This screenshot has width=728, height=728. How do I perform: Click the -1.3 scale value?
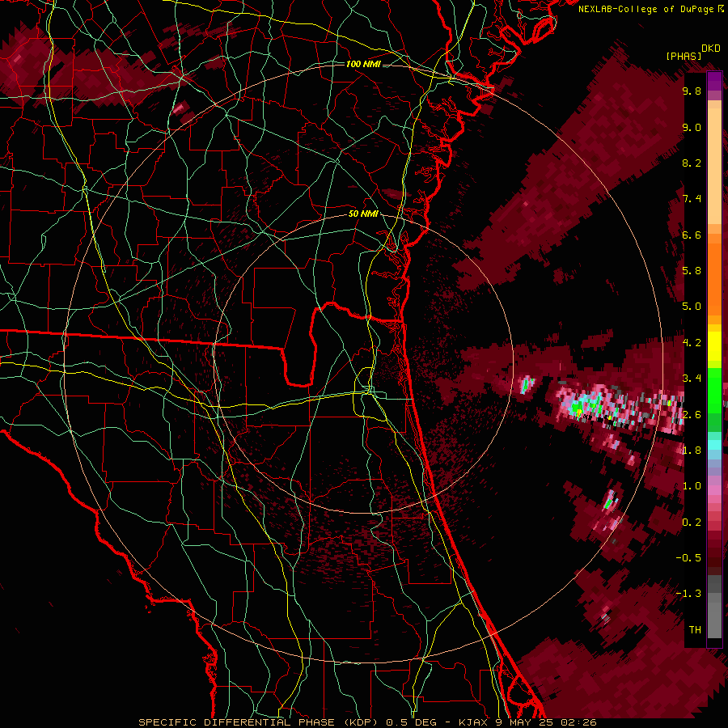pos(688,594)
